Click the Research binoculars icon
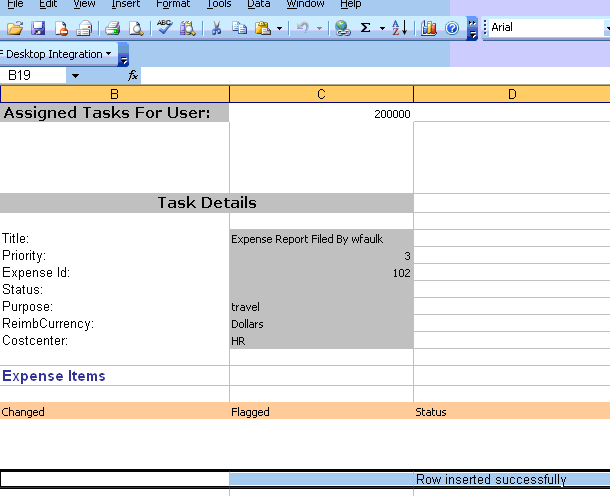The height and width of the screenshot is (496, 610). pyautogui.click(x=188, y=28)
